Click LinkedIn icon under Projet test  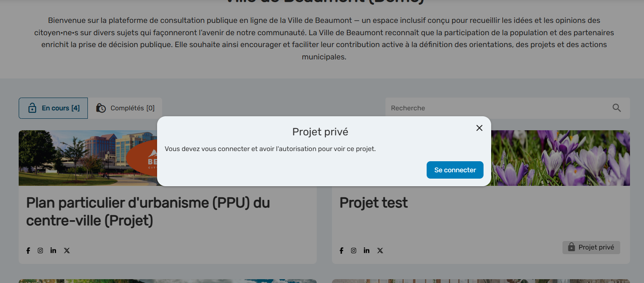point(366,250)
